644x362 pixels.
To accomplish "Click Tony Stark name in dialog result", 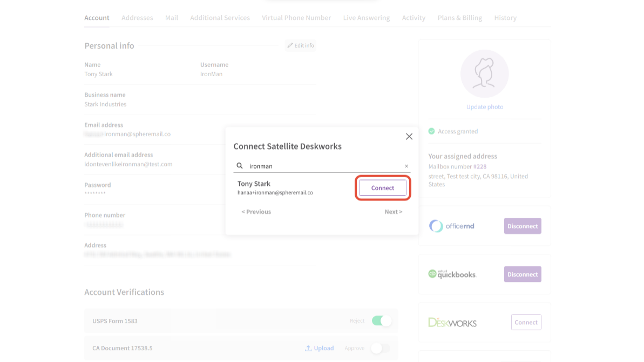I will click(x=254, y=184).
